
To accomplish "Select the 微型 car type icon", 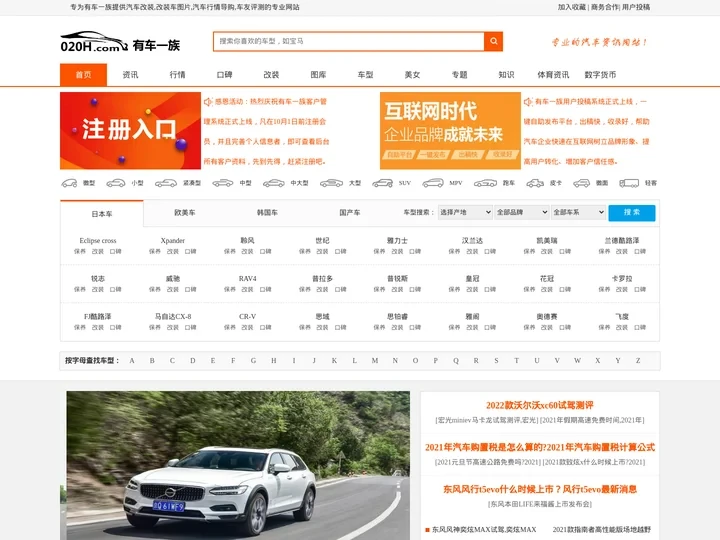I will coord(69,183).
